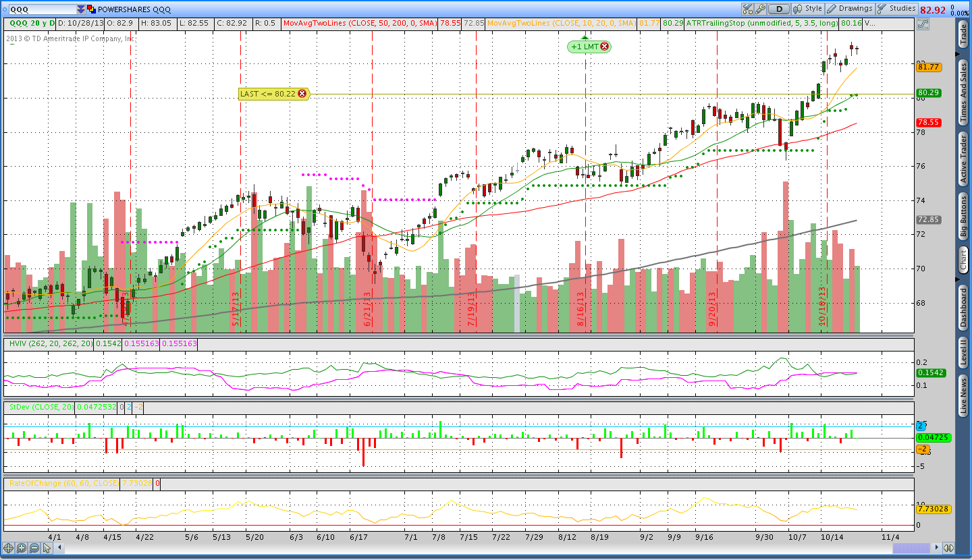
Task: Click the QQQ symbol input field
Action: tap(44, 9)
